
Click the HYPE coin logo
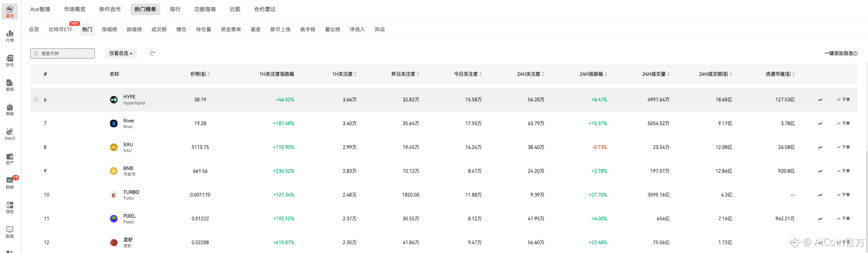click(114, 100)
